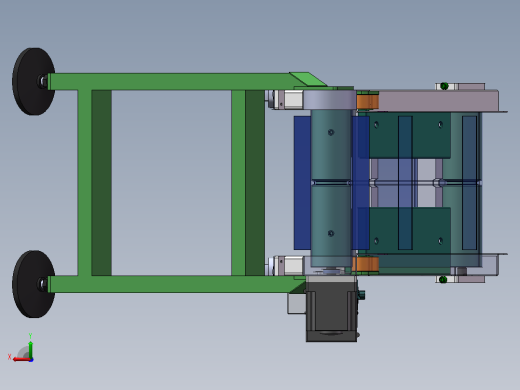Pick the black stepper motor below the frame
Viewport: 520px width, 390px height.
point(331,312)
